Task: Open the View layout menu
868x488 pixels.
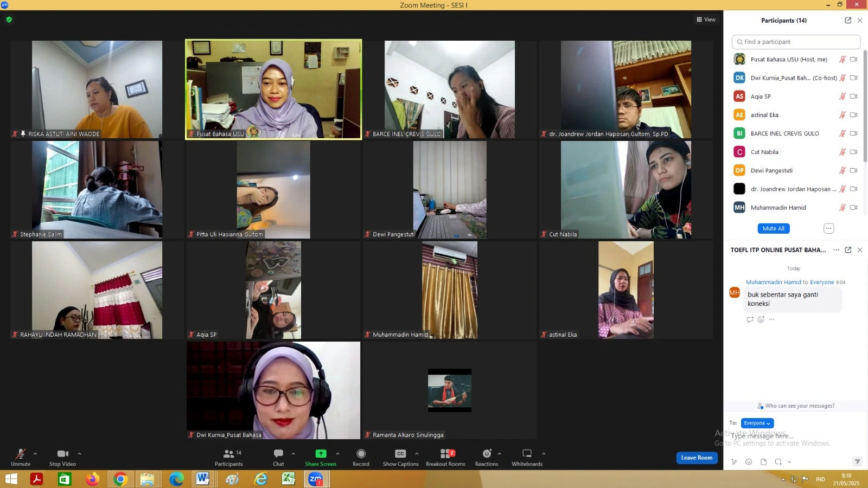Action: coord(706,20)
